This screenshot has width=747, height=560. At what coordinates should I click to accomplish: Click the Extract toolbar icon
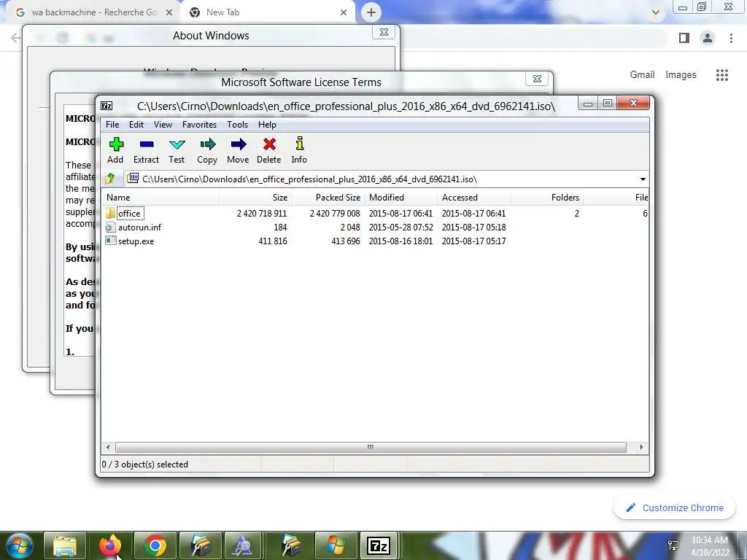pos(146,144)
